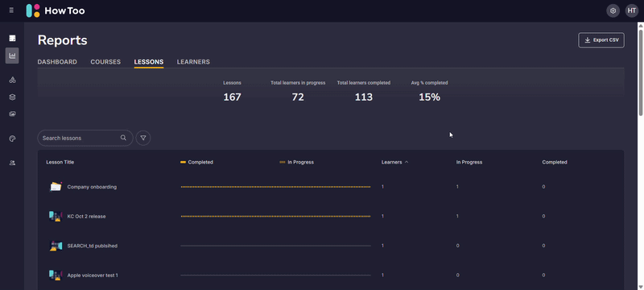Click the HowToo logo

pyautogui.click(x=56, y=10)
